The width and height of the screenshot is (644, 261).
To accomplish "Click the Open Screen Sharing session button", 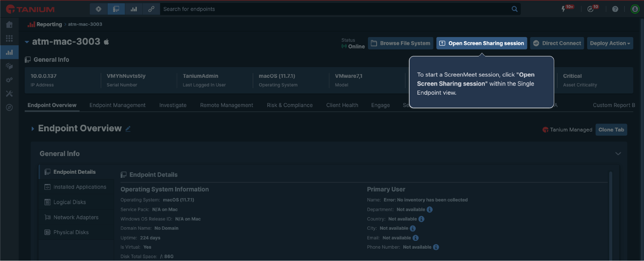I will [x=481, y=43].
